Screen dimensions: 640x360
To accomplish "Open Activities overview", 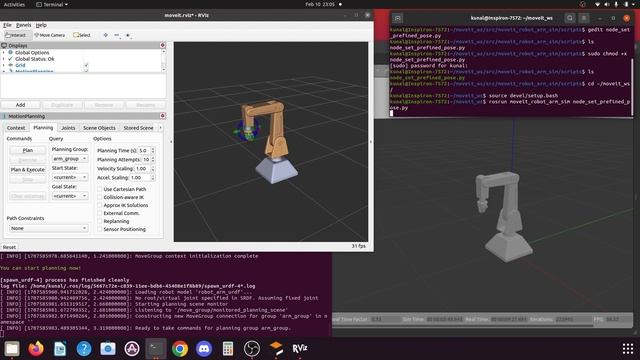I will pyautogui.click(x=14, y=4).
